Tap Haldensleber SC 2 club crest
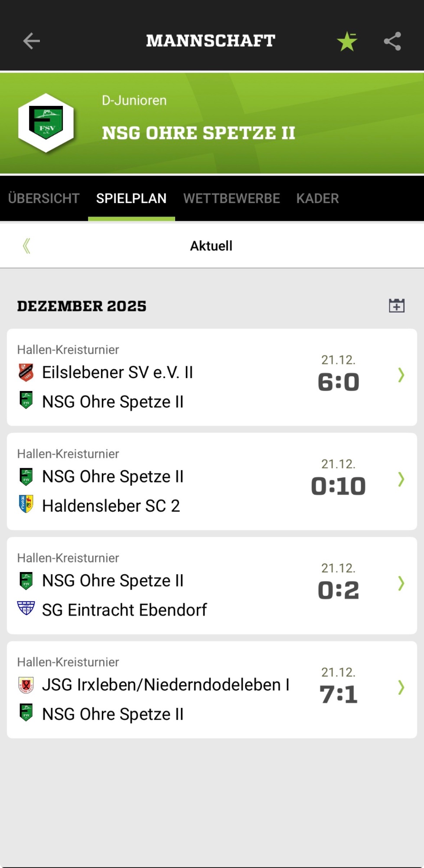 point(26,504)
